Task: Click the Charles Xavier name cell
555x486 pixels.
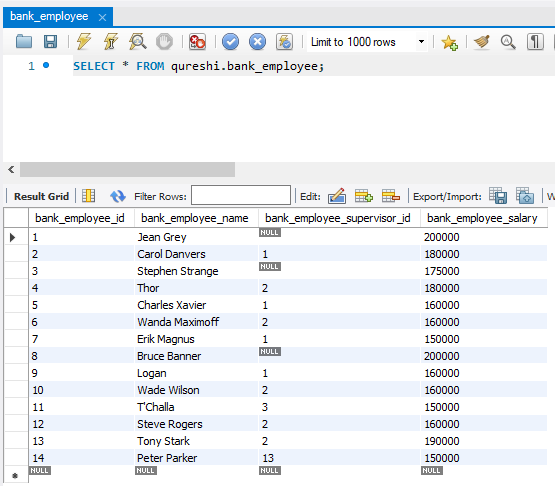Action: 196,305
